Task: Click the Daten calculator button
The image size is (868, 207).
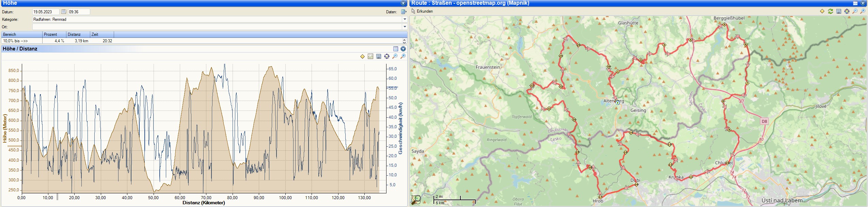Action: coord(404,12)
